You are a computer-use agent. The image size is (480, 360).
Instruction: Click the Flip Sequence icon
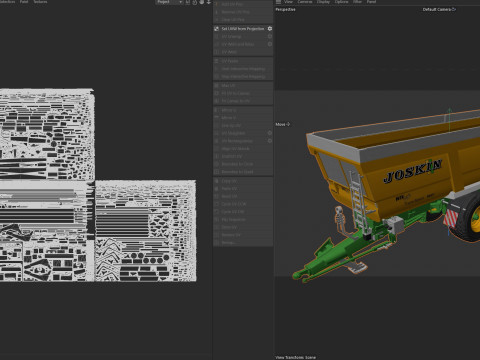click(x=216, y=220)
